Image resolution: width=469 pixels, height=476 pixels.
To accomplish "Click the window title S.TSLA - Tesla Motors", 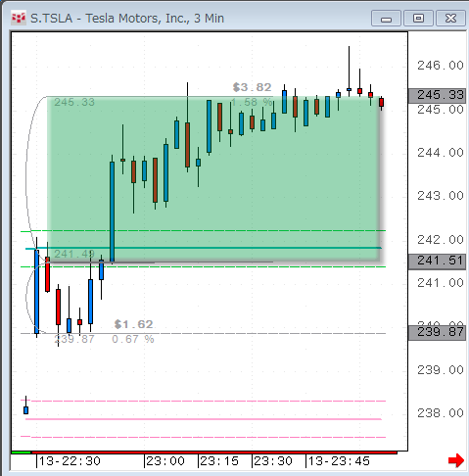I will tap(127, 18).
